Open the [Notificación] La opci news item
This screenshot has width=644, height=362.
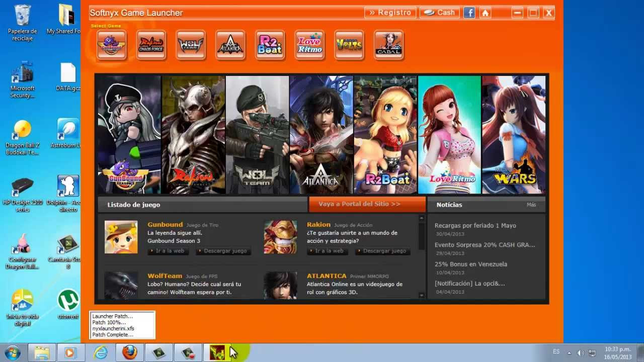469,283
